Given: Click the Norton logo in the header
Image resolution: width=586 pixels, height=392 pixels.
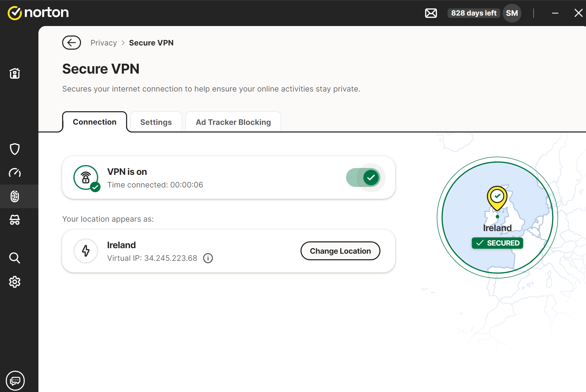Looking at the screenshot, I should [38, 13].
